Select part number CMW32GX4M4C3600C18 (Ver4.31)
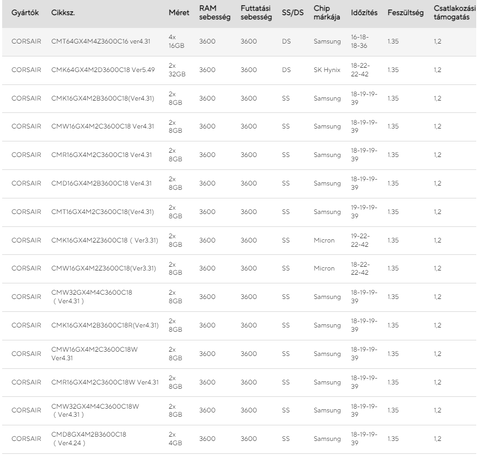Viewport: 480px width, 456px height. click(x=92, y=297)
